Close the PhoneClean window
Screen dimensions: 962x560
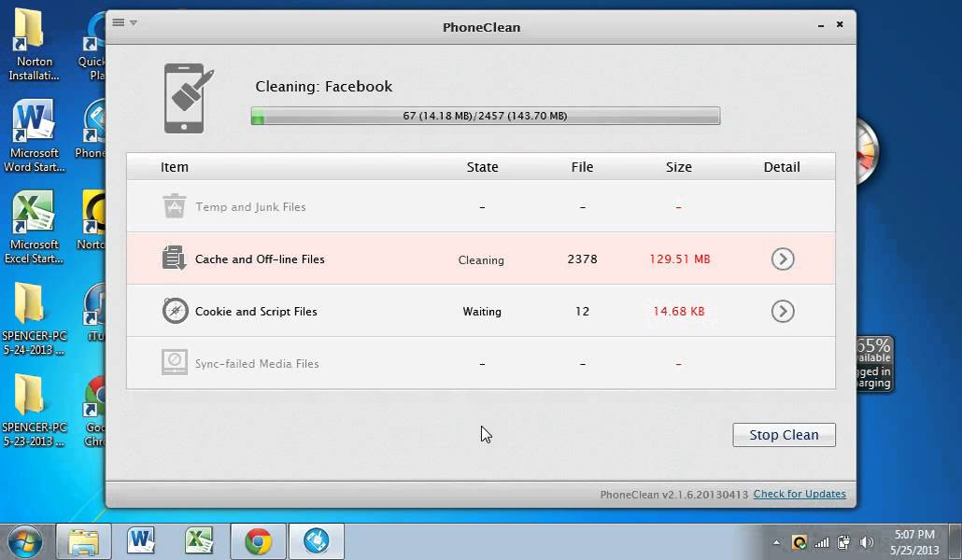[840, 24]
